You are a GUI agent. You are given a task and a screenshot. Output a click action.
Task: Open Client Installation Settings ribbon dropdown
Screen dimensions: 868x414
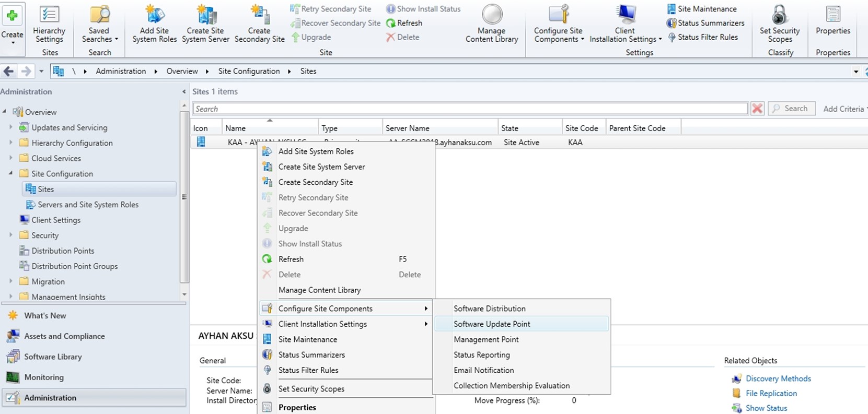(626, 25)
